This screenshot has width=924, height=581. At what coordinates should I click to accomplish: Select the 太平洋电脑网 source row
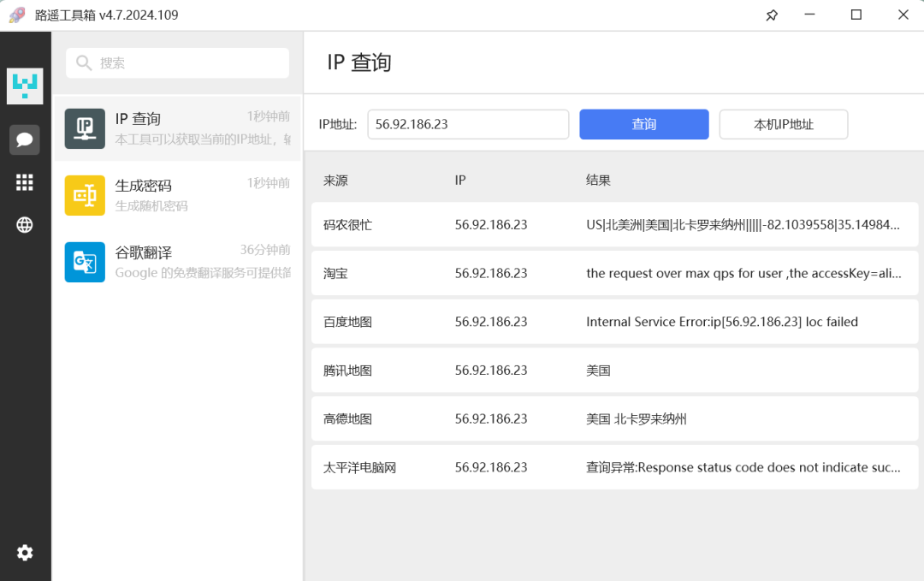(614, 467)
